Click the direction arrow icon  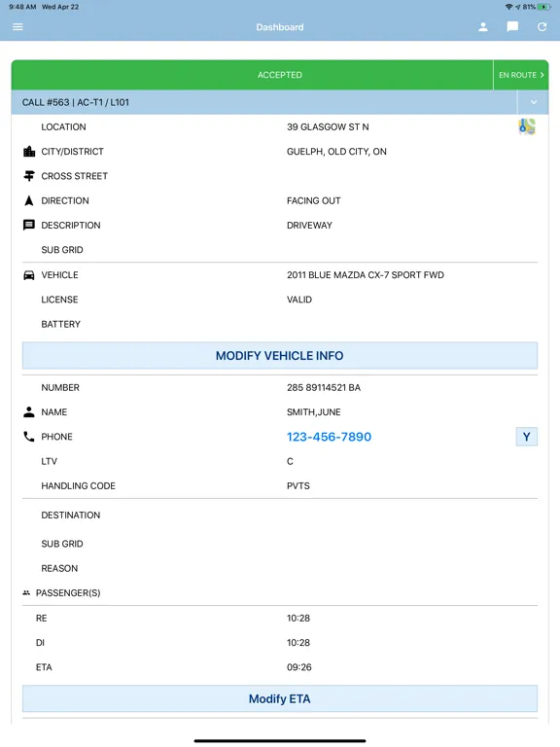(29, 200)
